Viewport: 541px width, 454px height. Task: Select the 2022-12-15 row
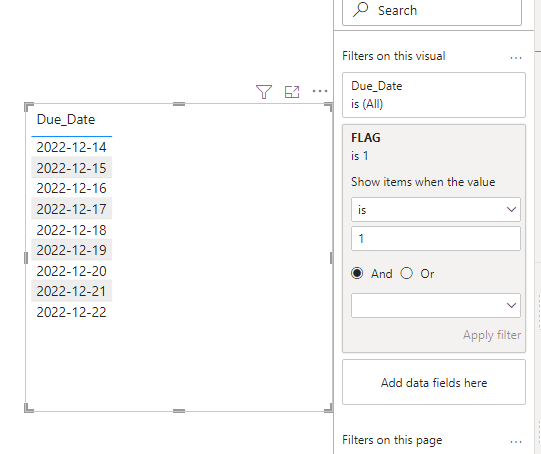coord(71,168)
